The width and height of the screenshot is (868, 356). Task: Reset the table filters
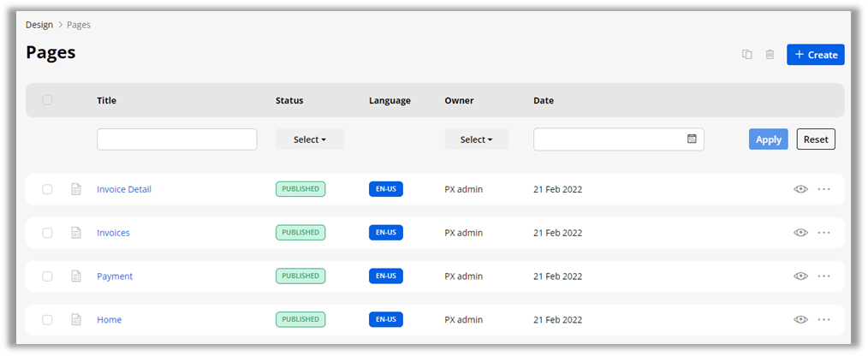pos(815,139)
